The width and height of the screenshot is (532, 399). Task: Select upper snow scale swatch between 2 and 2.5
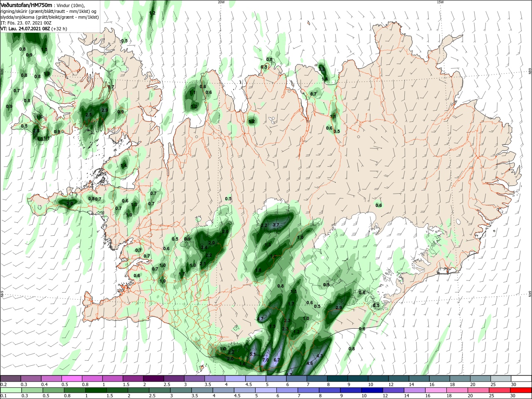tap(153, 379)
